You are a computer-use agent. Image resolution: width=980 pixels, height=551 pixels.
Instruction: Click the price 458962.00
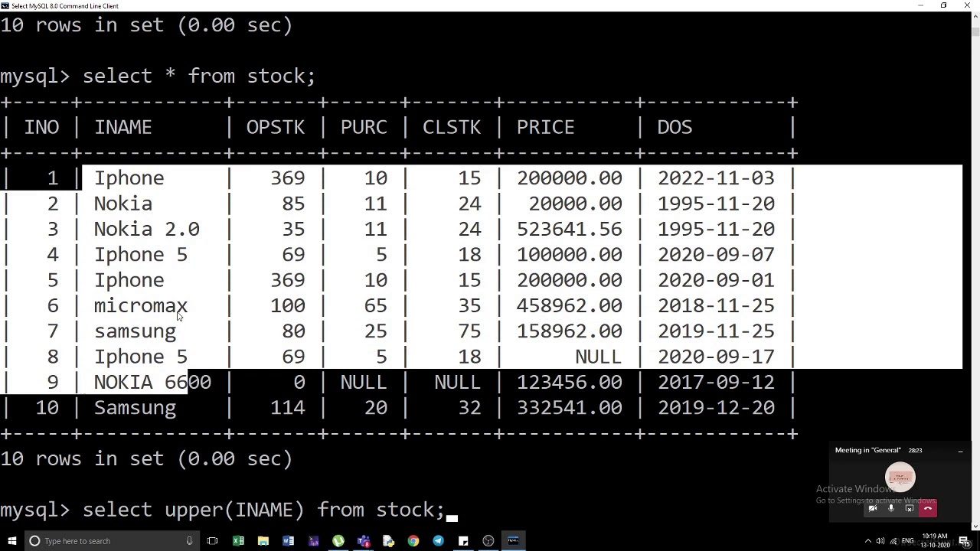click(x=569, y=305)
